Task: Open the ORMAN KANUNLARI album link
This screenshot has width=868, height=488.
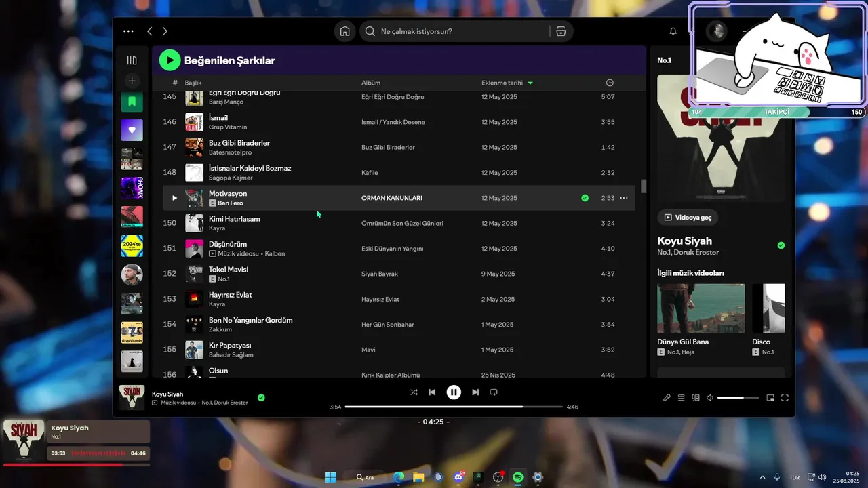Action: (392, 198)
